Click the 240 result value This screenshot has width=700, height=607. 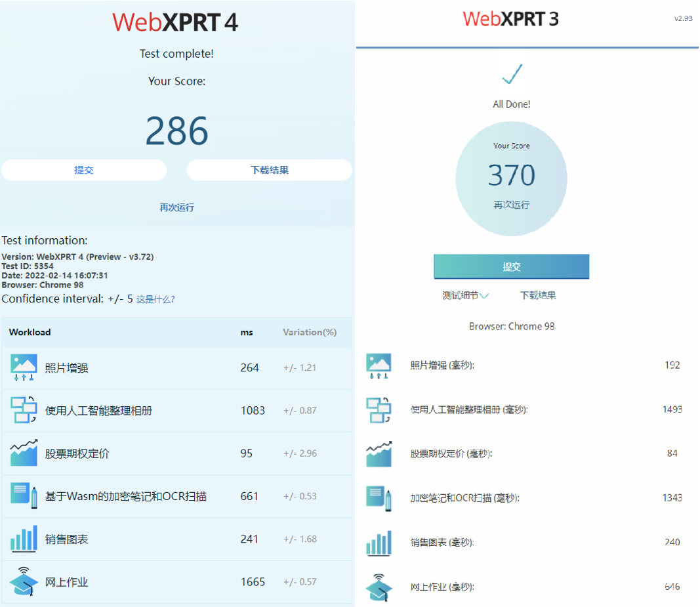[x=672, y=542]
